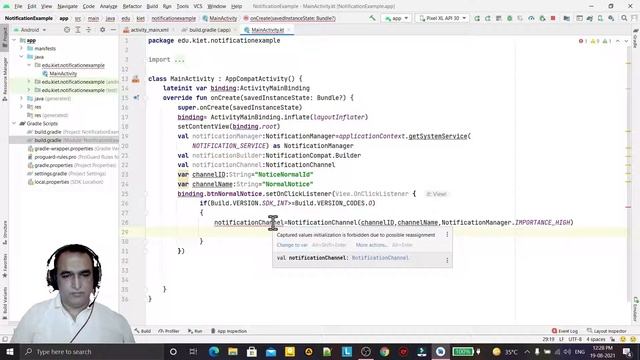Click UTF-8 encoding in status bar
Image resolution: width=640 pixels, height=360 pixels.
[575, 339]
